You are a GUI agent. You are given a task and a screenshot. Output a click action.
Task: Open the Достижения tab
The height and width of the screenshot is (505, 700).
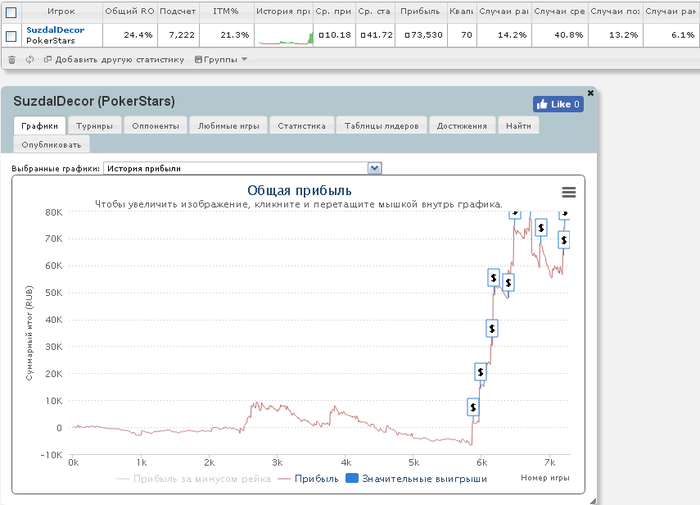tap(462, 126)
